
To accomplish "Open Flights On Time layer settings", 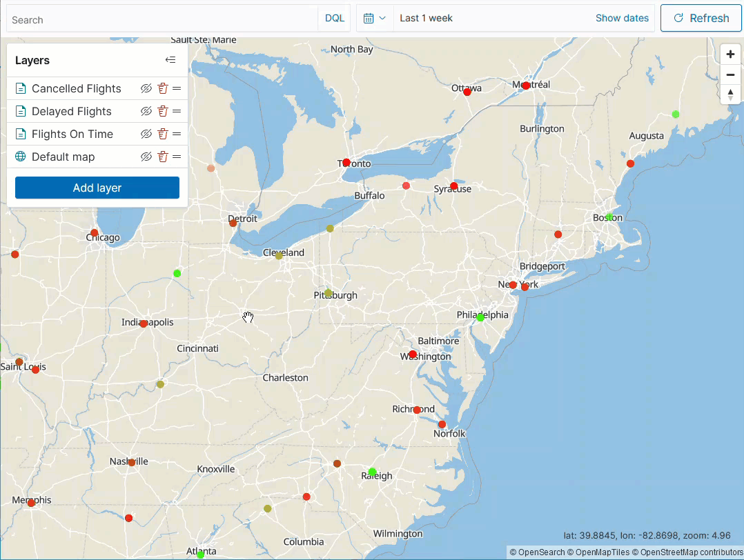I will coord(72,134).
